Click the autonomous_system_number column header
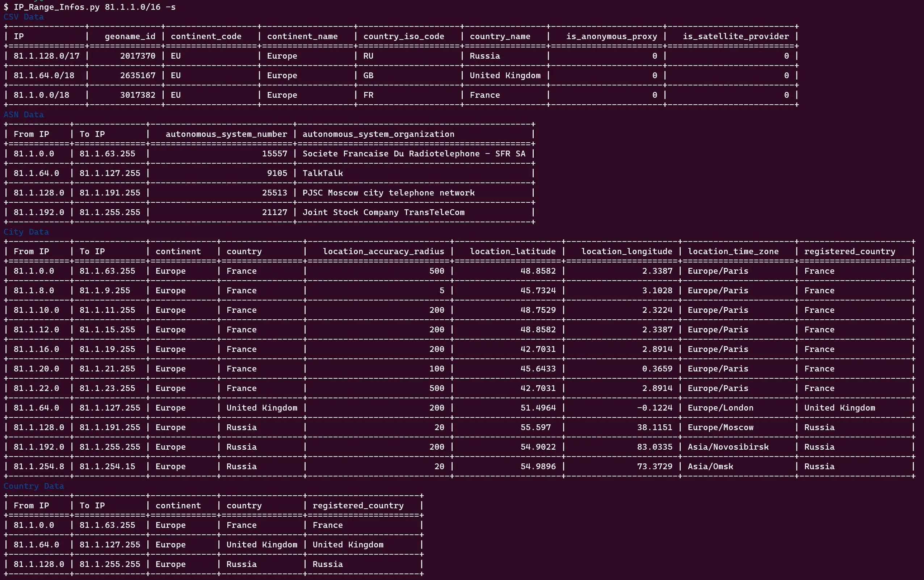Screen dimensions: 924x580 coord(226,134)
